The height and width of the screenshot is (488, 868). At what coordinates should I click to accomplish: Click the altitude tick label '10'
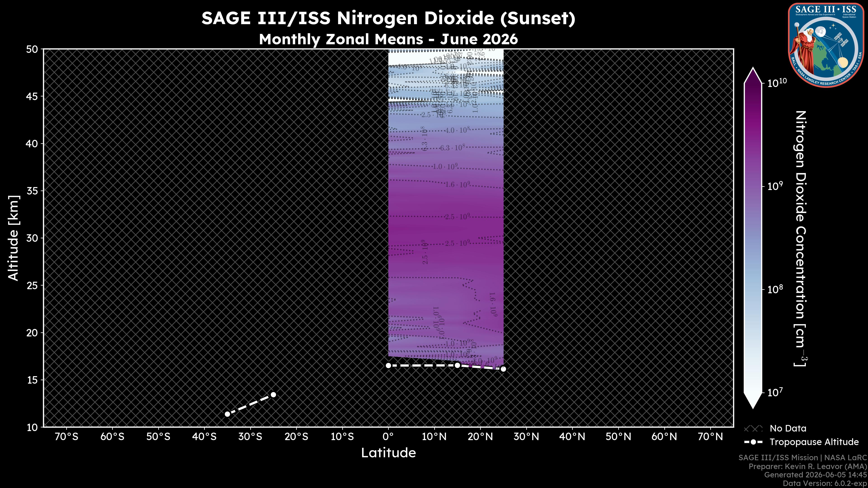point(32,427)
